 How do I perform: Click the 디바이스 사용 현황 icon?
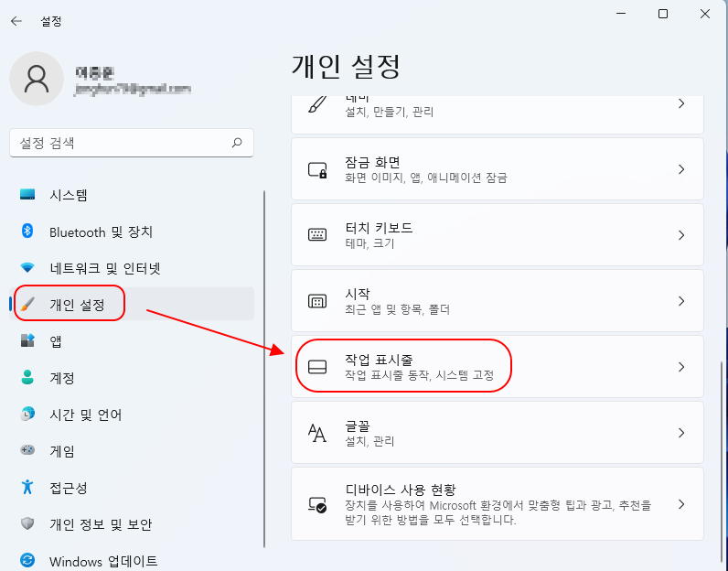(x=317, y=504)
